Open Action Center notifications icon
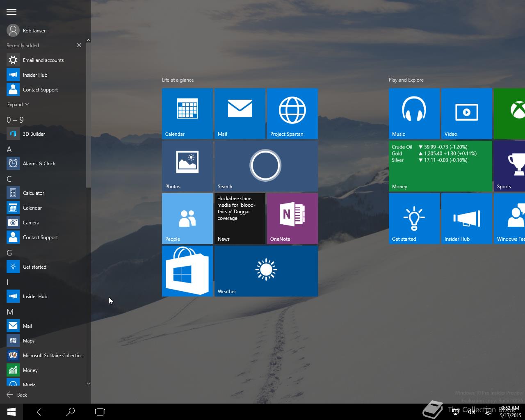Image resolution: width=525 pixels, height=420 pixels. [488, 412]
